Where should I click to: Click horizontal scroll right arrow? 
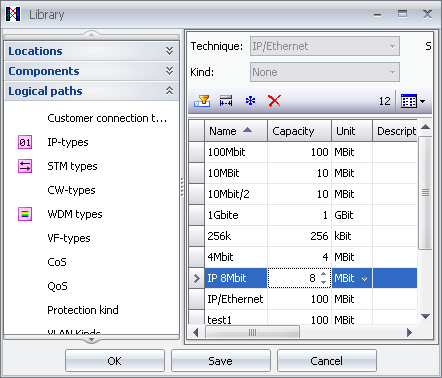point(410,332)
